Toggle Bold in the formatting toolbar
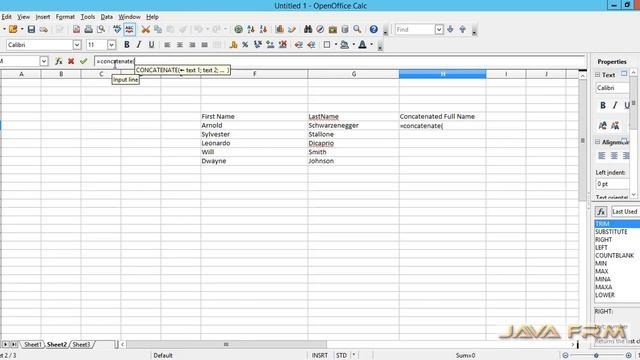The width and height of the screenshot is (640, 360). click(x=127, y=45)
